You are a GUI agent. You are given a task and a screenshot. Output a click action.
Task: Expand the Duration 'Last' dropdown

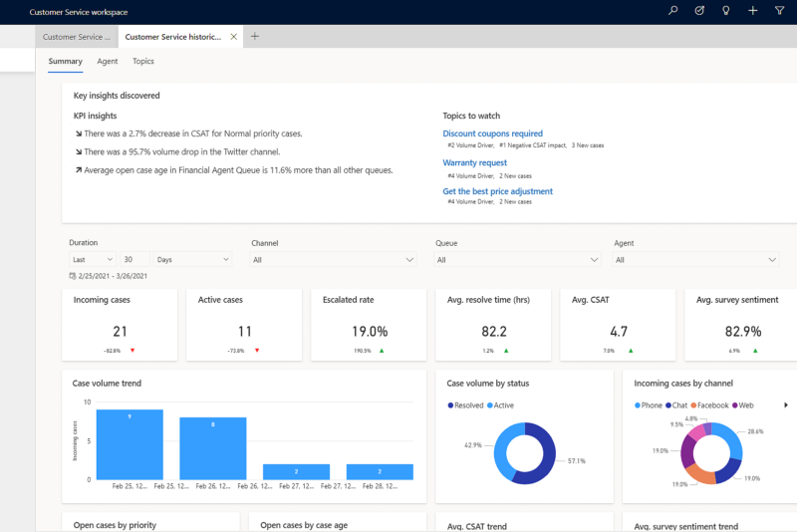pyautogui.click(x=93, y=259)
